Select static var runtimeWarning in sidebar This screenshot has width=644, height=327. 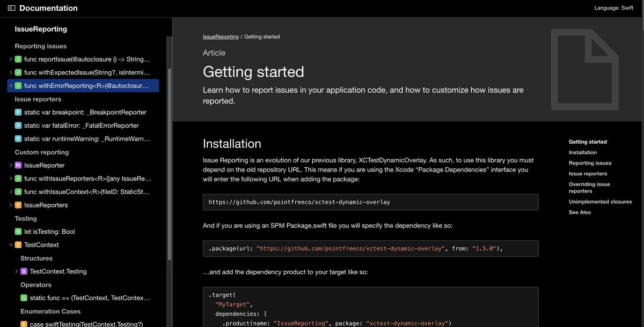[x=87, y=139]
